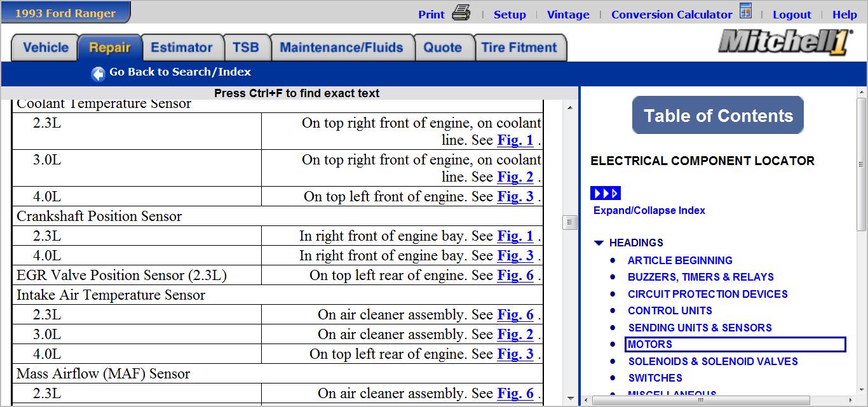This screenshot has height=407, width=868.
Task: Open the Conversion Calculator link
Action: [x=672, y=15]
